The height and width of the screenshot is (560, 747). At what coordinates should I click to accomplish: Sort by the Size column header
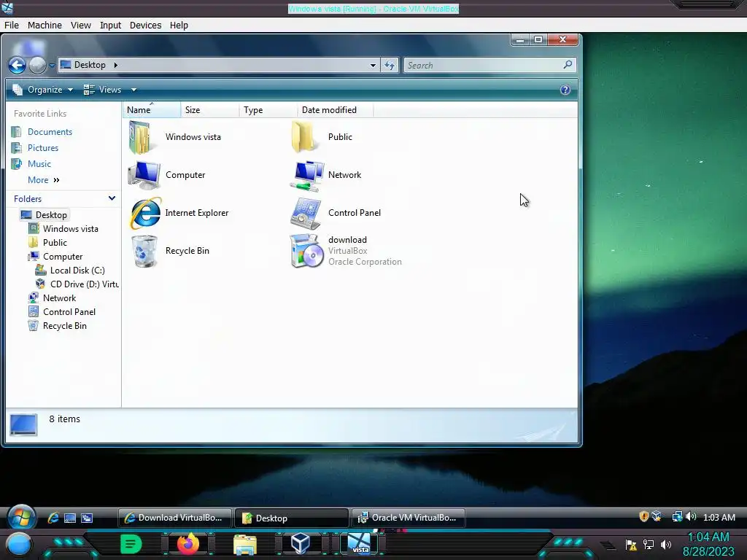(210, 110)
